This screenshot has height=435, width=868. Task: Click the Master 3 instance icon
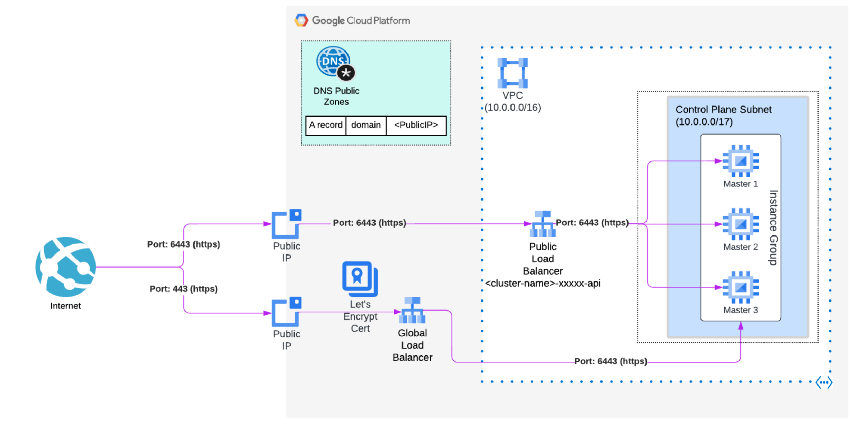(740, 287)
